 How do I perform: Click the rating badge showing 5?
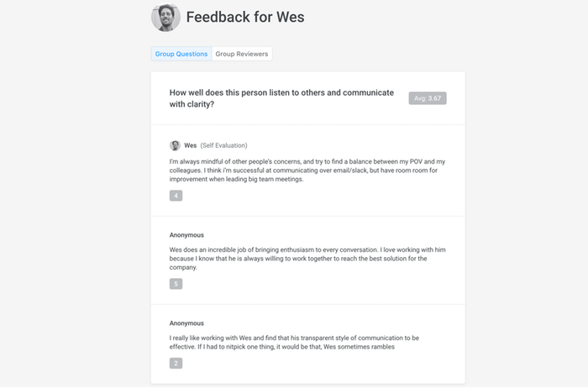pyautogui.click(x=176, y=284)
